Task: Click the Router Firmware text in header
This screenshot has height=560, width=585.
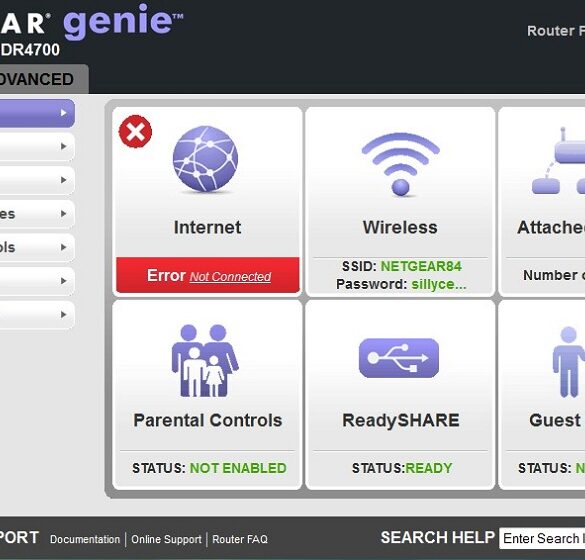Action: tap(556, 31)
